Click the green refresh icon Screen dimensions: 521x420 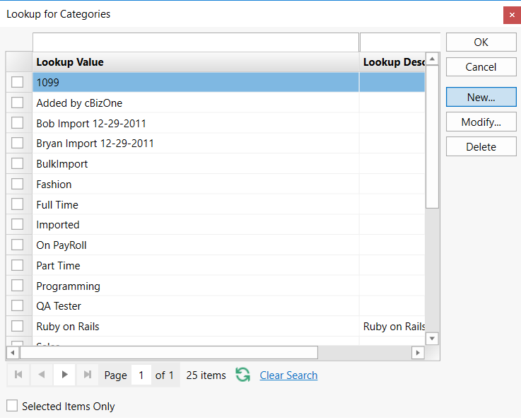click(x=243, y=375)
